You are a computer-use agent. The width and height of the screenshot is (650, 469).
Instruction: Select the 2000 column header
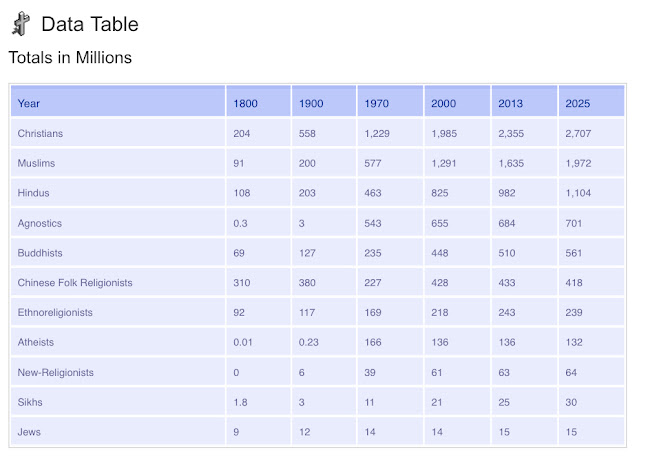pyautogui.click(x=444, y=103)
